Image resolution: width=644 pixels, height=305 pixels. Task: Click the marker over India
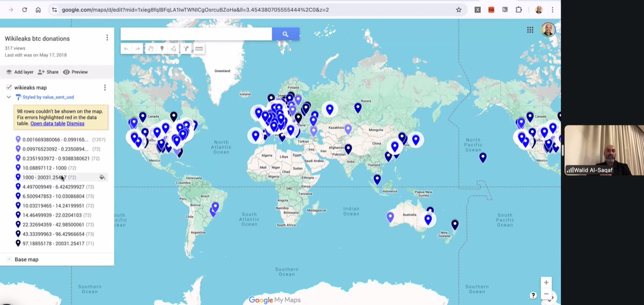pos(348,149)
